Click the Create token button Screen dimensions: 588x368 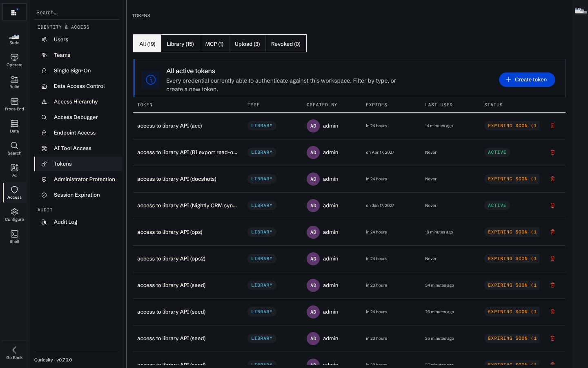(527, 80)
